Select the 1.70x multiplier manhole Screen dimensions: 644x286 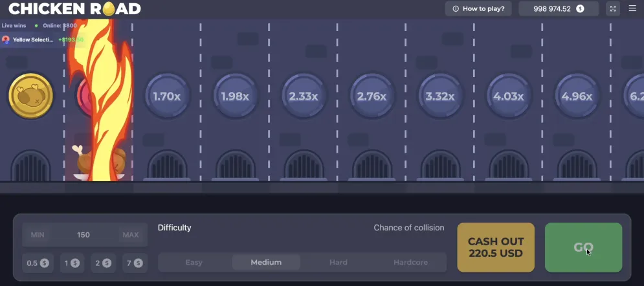pos(167,96)
